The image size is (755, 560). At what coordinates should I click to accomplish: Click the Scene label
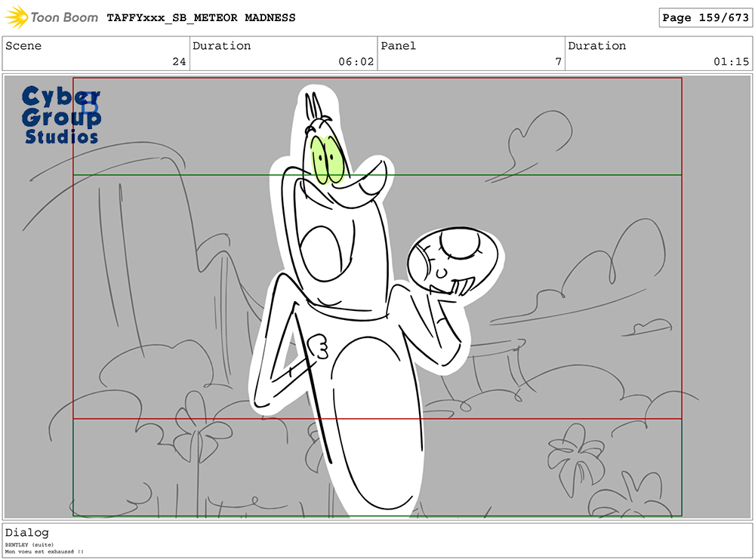pos(23,46)
